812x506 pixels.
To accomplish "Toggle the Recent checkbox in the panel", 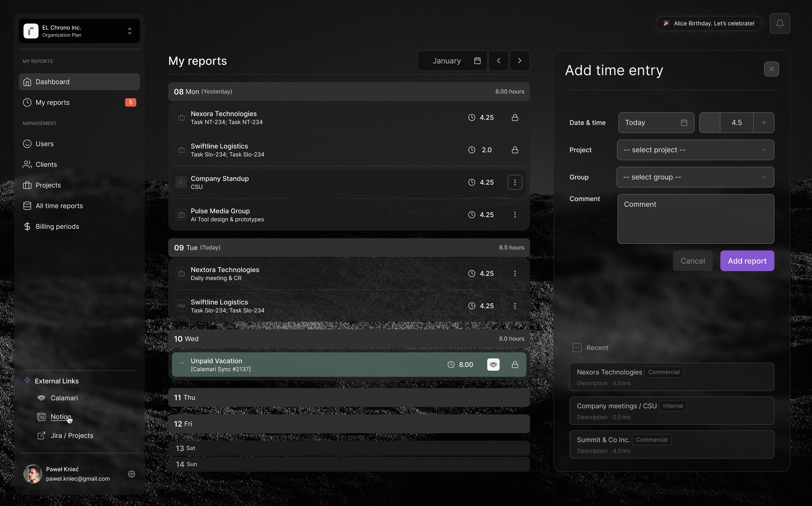I will pyautogui.click(x=577, y=348).
